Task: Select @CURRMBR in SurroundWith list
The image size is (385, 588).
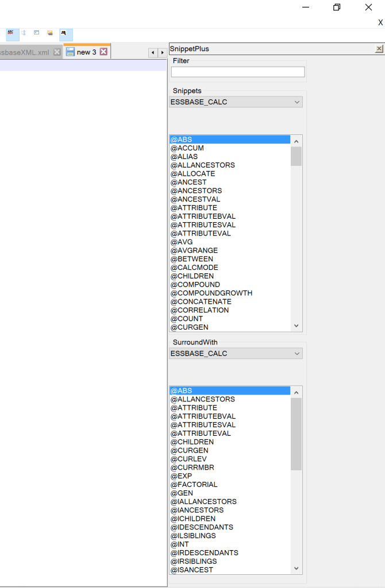Action: (x=230, y=467)
